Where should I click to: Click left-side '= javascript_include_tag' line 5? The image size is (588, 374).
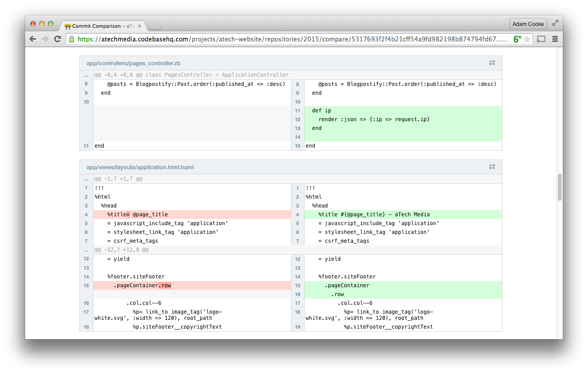192,223
